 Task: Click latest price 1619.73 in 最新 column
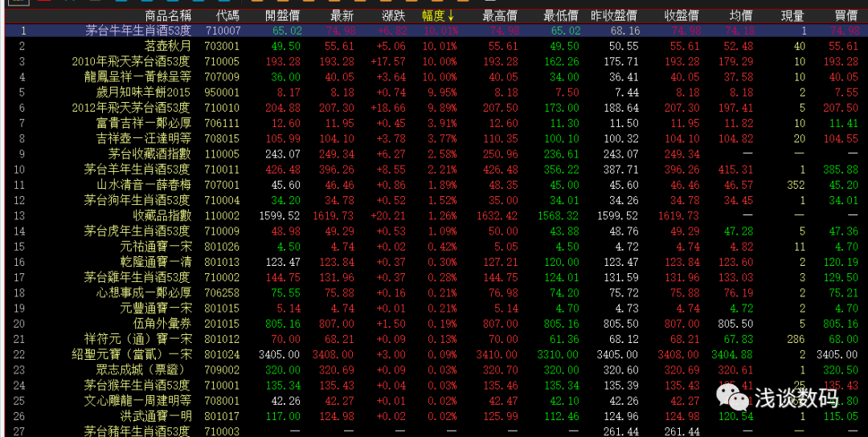334,216
